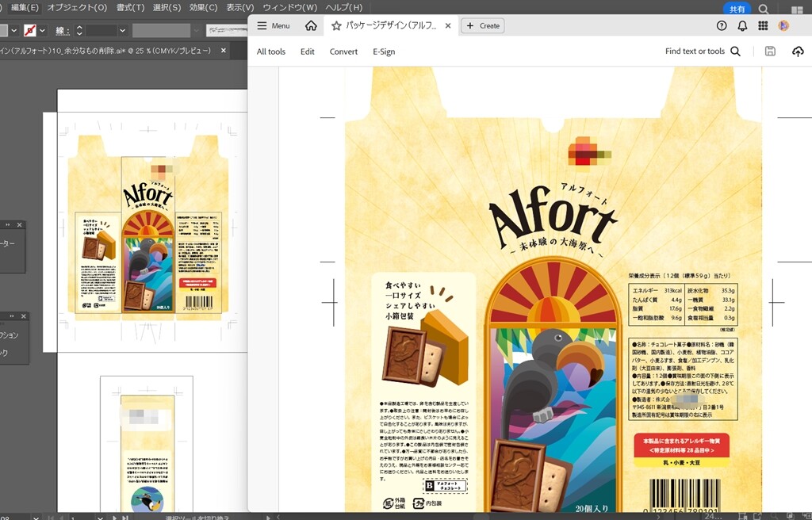Open Acrobat Help question mark icon
This screenshot has height=520, width=812.
pyautogui.click(x=722, y=25)
